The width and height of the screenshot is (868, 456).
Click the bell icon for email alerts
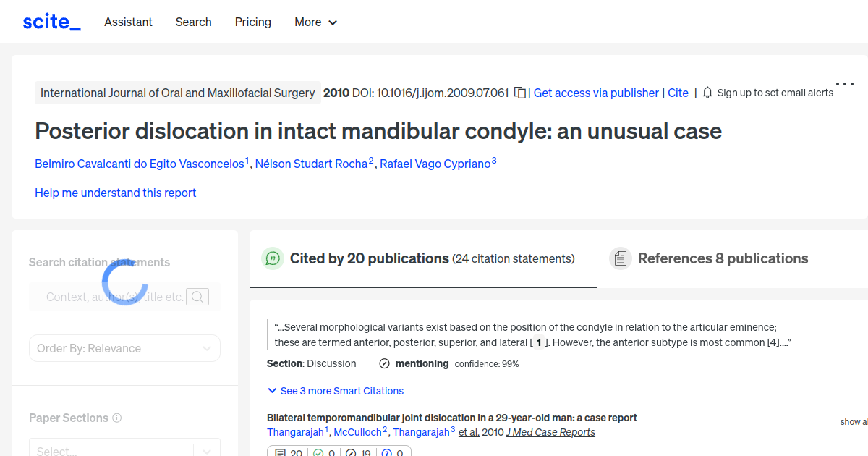coord(707,93)
